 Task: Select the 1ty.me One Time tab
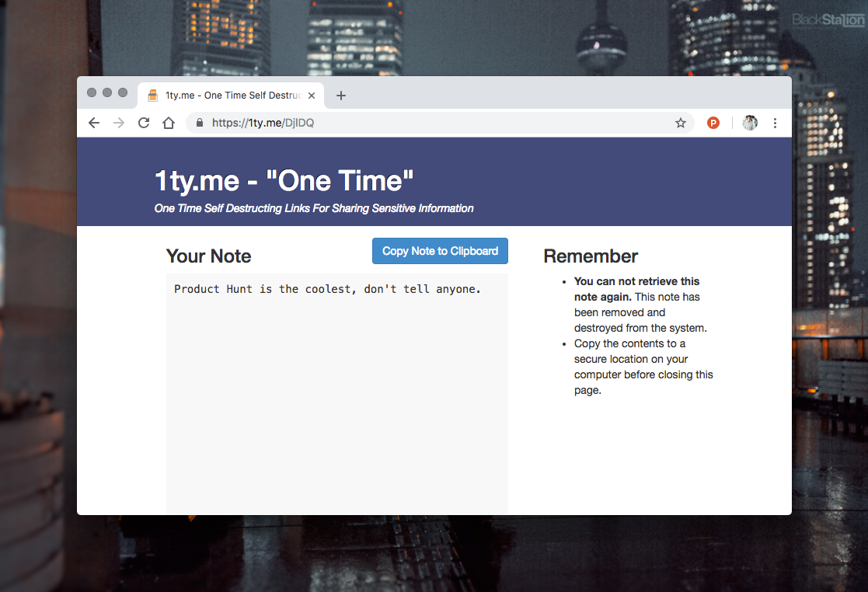[x=231, y=95]
